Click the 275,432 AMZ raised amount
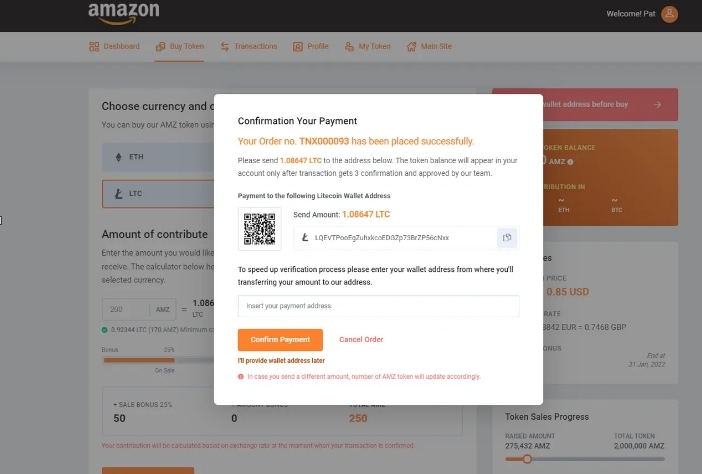702x474 pixels. point(527,446)
